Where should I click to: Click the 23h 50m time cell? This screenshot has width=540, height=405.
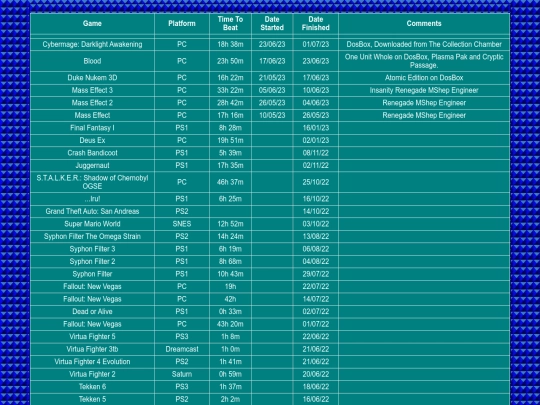coord(230,61)
